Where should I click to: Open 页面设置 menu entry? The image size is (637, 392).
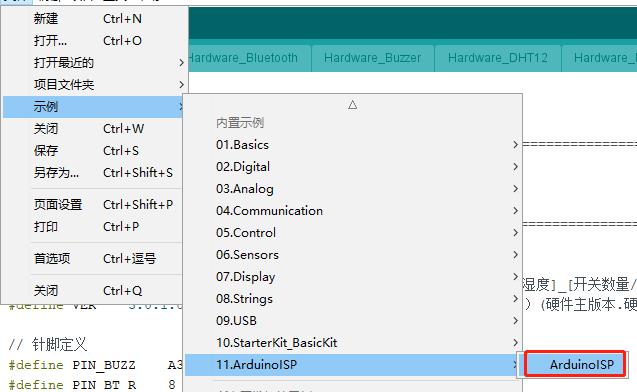point(93,204)
